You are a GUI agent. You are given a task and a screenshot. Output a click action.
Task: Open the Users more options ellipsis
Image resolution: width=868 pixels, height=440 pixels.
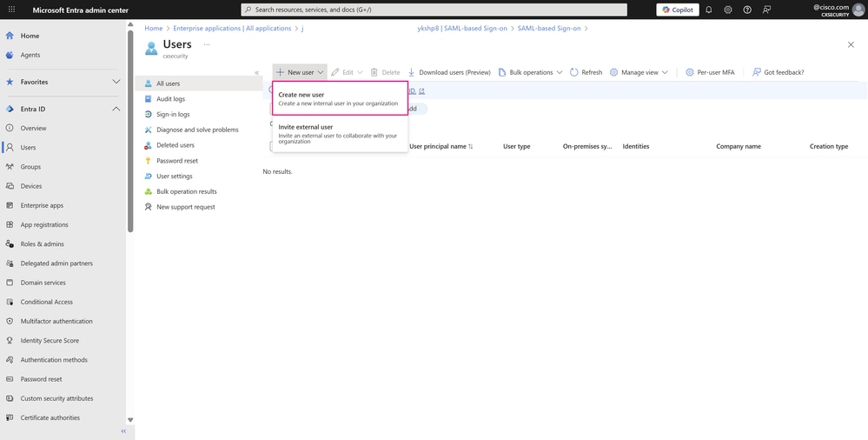[207, 44]
